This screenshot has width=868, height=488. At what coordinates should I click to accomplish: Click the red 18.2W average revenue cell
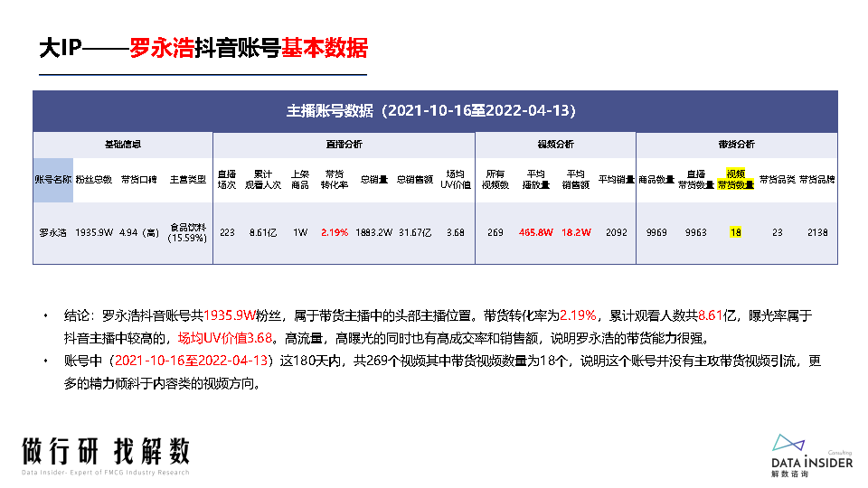576,233
